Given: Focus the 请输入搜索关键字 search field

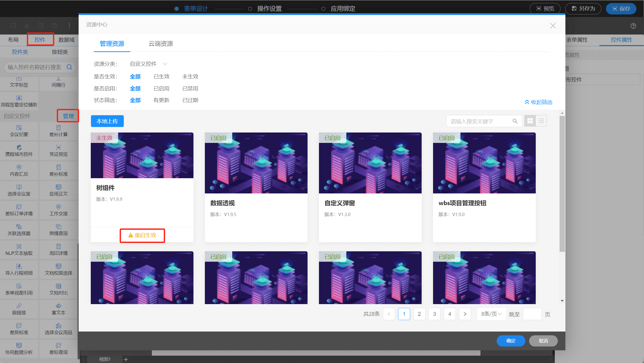Looking at the screenshot, I should tap(484, 121).
